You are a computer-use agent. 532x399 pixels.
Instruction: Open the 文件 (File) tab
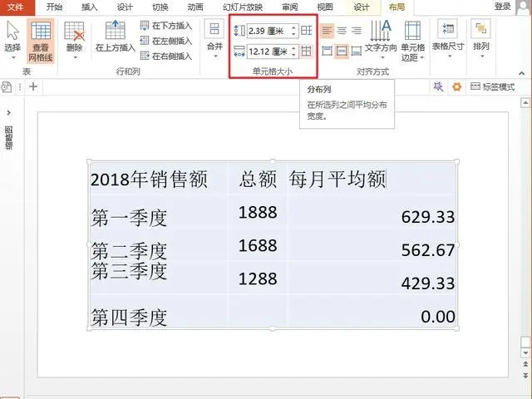(15, 7)
